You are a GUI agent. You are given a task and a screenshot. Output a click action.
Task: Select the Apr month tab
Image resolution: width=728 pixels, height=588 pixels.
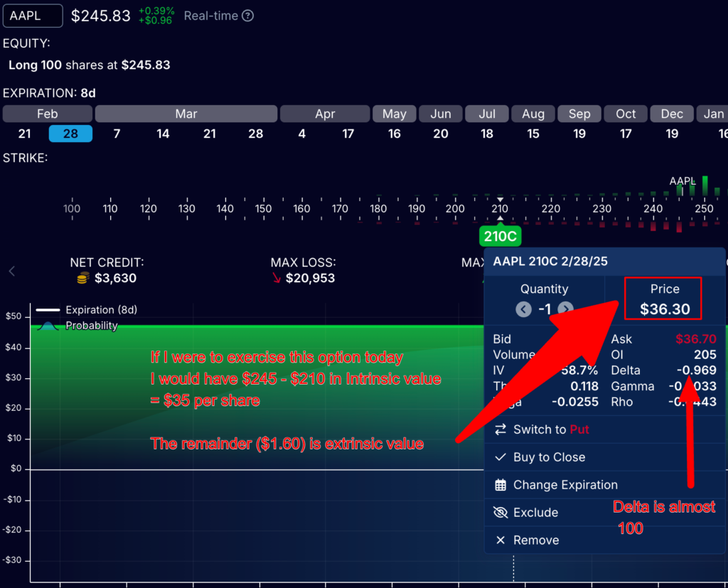tap(325, 114)
